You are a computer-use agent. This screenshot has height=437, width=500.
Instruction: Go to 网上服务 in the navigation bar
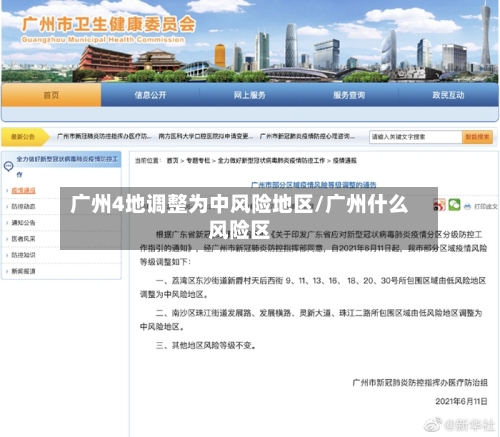coord(249,95)
